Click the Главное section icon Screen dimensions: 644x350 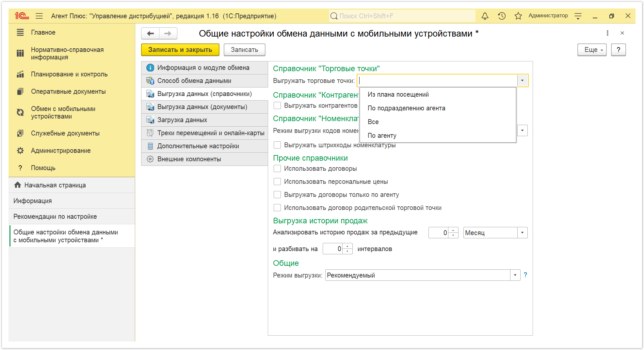click(x=20, y=32)
